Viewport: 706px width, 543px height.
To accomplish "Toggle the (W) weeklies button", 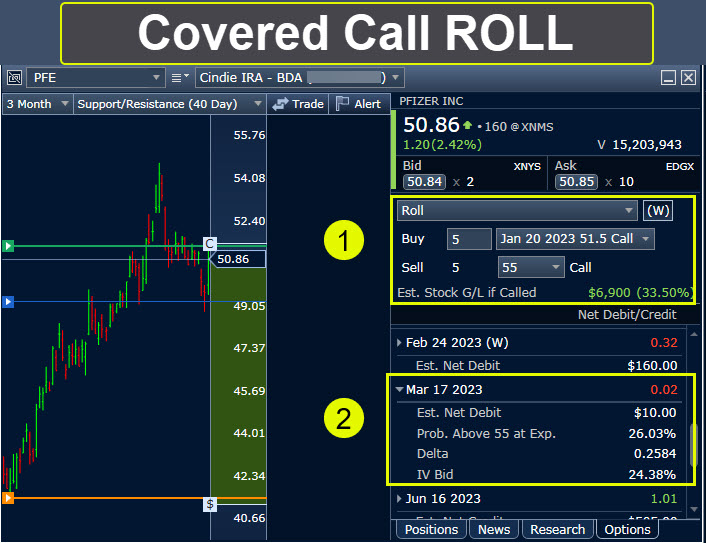I will coord(657,211).
